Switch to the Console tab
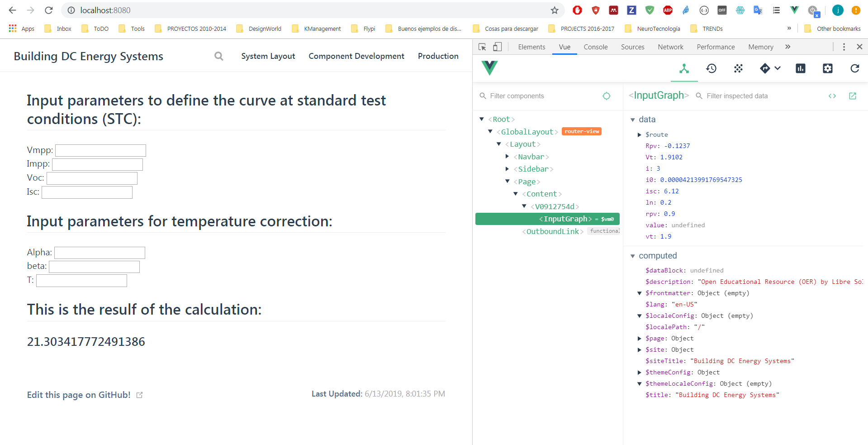The height and width of the screenshot is (445, 868). coord(596,47)
